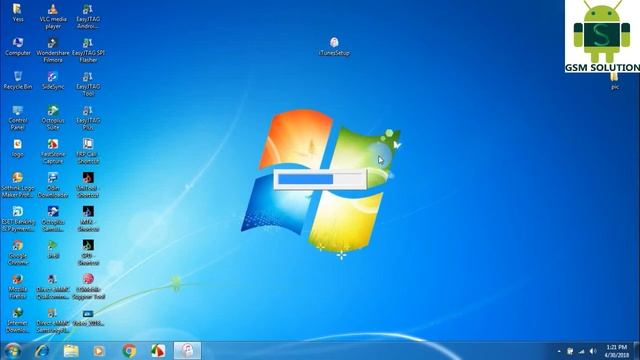Select the Control Panel desktop icon
The width and height of the screenshot is (640, 360).
18,118
